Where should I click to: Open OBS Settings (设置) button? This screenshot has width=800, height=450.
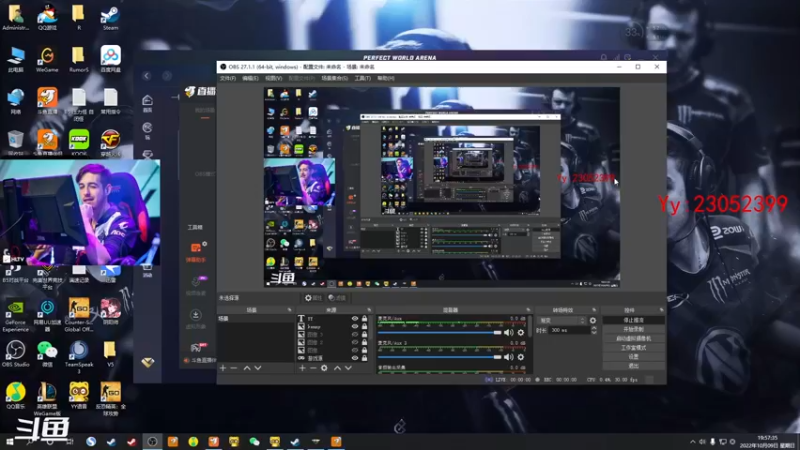(x=634, y=357)
